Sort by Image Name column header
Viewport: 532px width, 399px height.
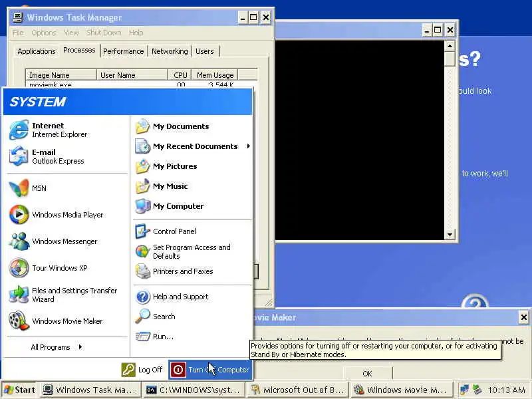pyautogui.click(x=61, y=75)
